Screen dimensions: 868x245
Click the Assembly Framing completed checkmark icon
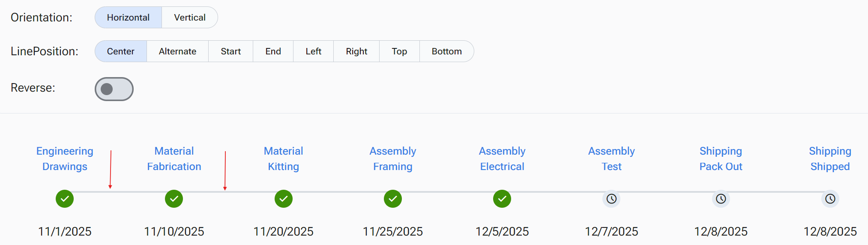393,199
